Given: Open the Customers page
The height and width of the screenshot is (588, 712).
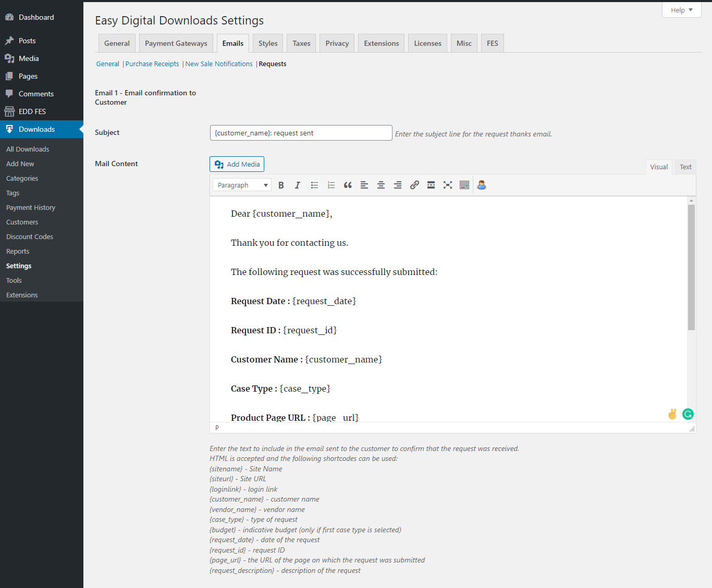Looking at the screenshot, I should [22, 222].
